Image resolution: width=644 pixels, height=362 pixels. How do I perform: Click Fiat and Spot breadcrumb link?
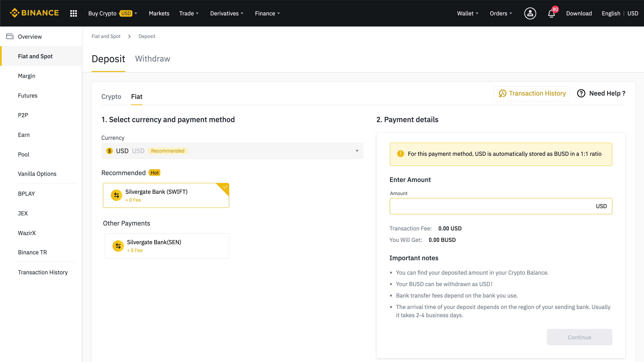pos(106,36)
